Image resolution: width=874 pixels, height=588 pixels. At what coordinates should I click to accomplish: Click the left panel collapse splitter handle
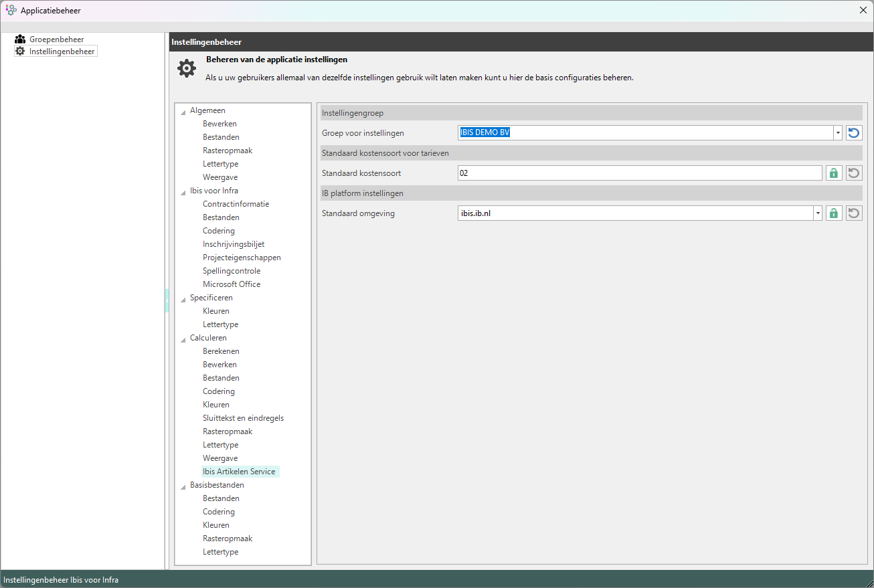pyautogui.click(x=167, y=301)
